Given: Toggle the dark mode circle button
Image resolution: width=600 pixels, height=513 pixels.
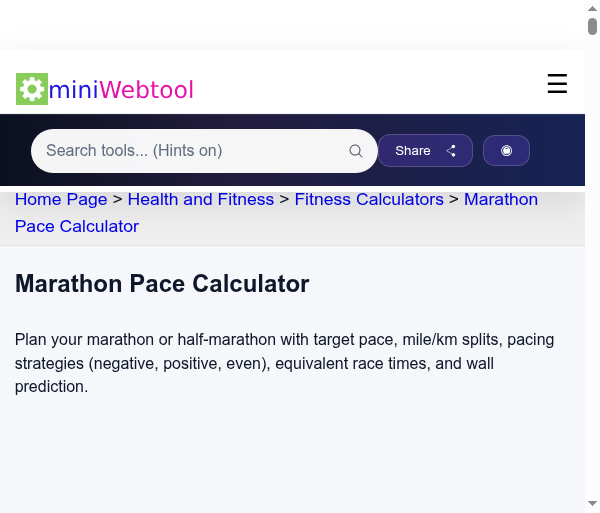Looking at the screenshot, I should (x=506, y=151).
